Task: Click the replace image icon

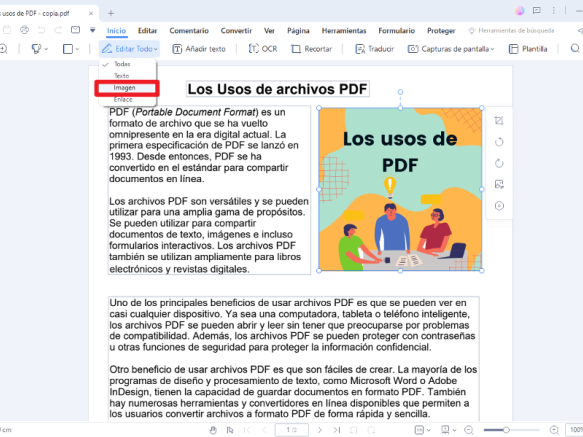Action: 499,184
